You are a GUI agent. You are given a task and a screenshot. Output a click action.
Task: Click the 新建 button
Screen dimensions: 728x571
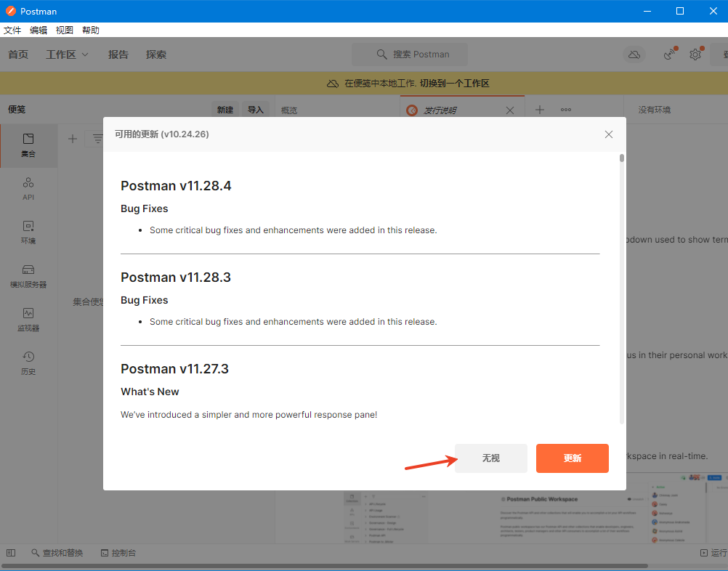[x=225, y=110]
